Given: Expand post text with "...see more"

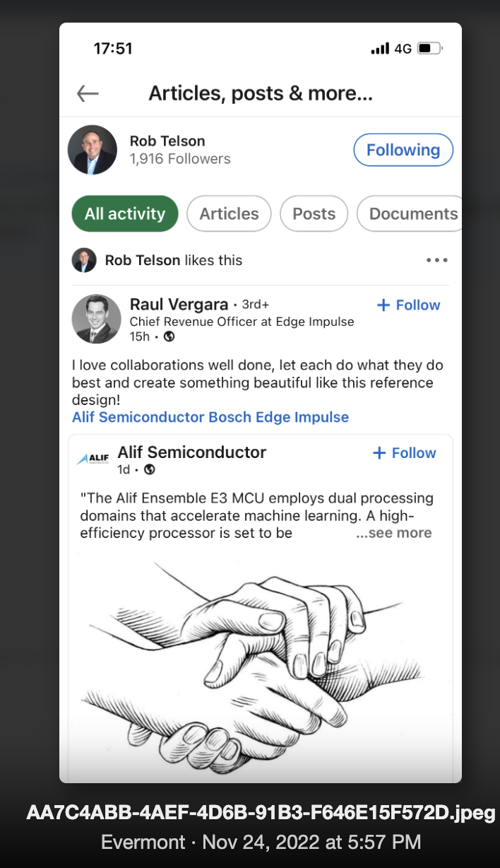Looking at the screenshot, I should coord(393,533).
